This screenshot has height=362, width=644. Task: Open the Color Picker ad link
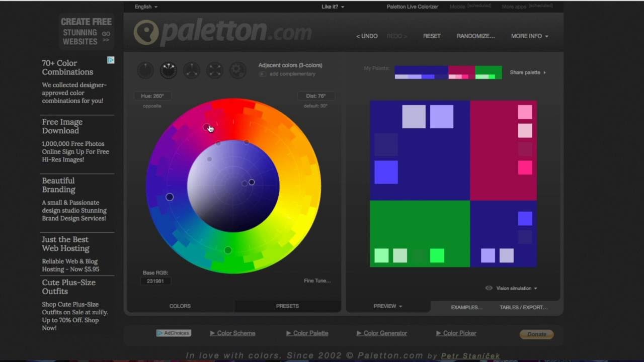tap(456, 333)
